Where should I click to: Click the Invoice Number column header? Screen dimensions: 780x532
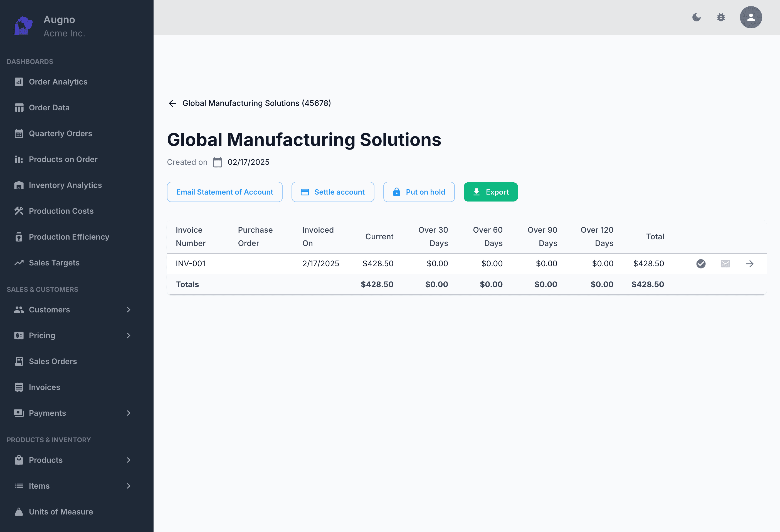(x=190, y=237)
